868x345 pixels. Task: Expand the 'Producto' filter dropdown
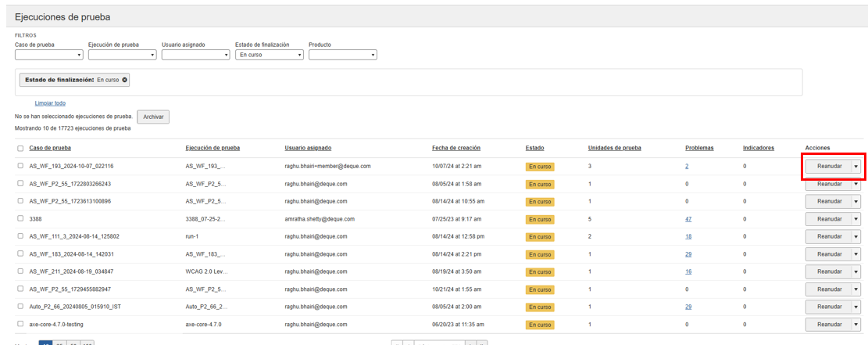pos(342,55)
